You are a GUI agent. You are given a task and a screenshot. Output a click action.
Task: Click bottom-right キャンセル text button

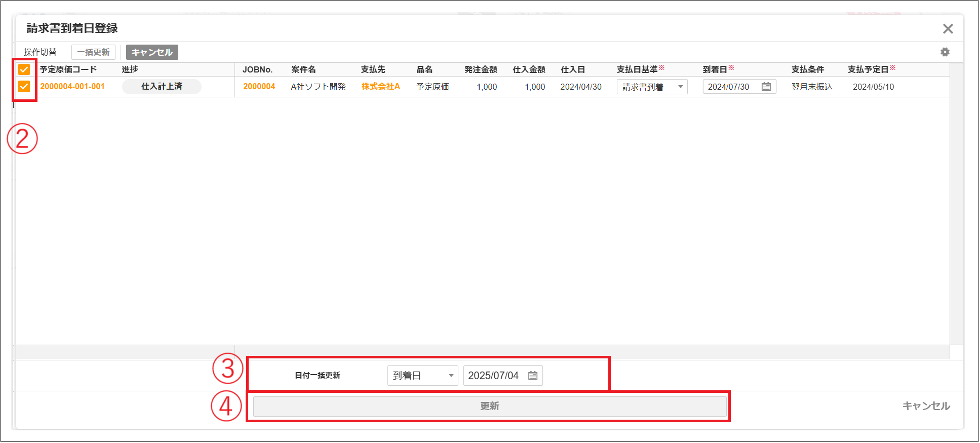coord(925,406)
